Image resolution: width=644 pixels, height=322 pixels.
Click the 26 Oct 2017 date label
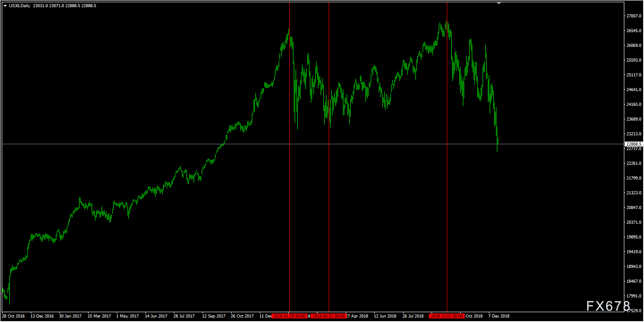pyautogui.click(x=242, y=316)
